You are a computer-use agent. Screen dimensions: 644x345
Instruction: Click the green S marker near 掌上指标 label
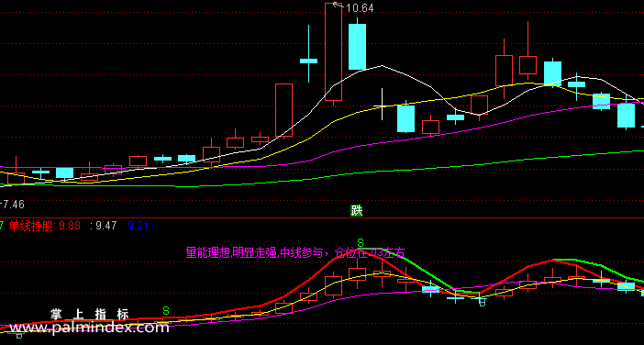[166, 310]
